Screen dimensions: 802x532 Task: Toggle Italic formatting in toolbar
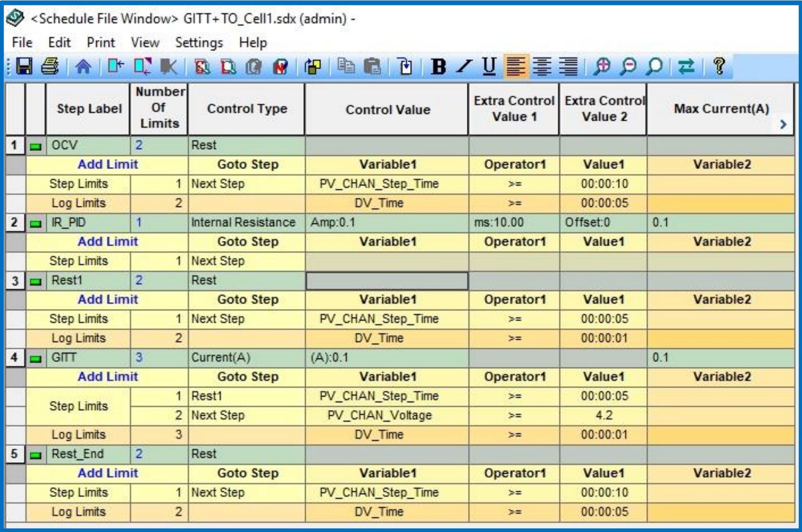point(464,66)
